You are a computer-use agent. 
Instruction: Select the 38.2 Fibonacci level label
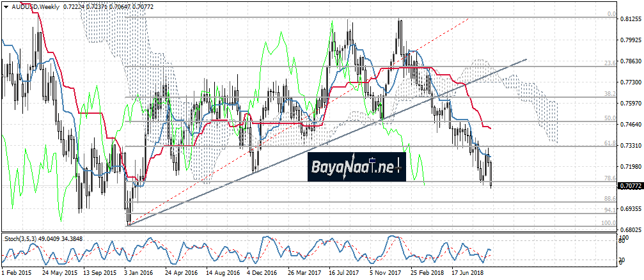[x=609, y=93]
